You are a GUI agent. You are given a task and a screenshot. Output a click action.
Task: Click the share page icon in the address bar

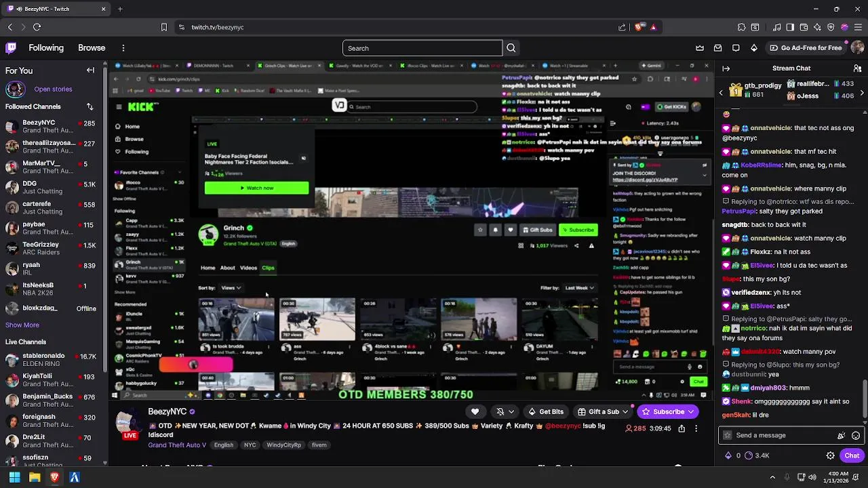point(623,27)
